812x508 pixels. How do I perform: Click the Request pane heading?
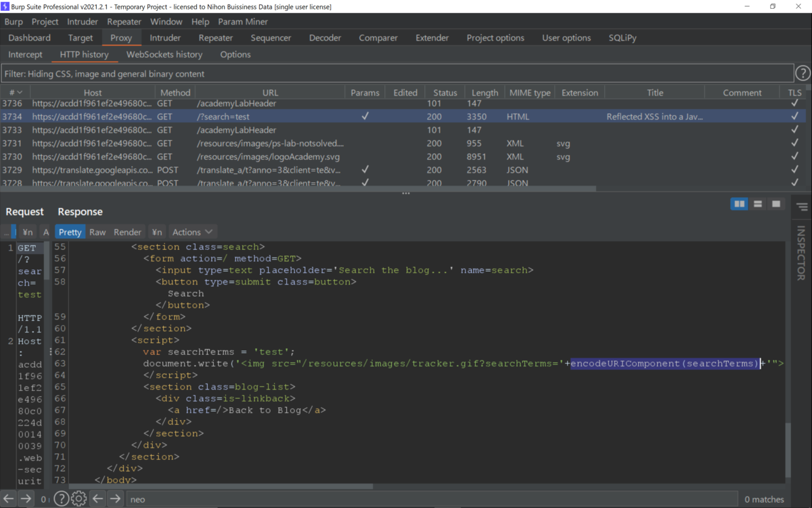coord(24,211)
